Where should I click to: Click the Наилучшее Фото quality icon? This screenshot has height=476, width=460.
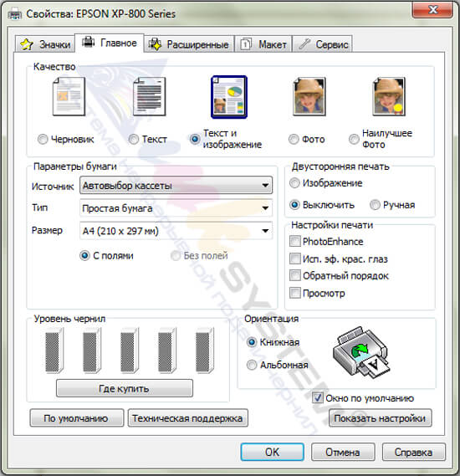(389, 96)
